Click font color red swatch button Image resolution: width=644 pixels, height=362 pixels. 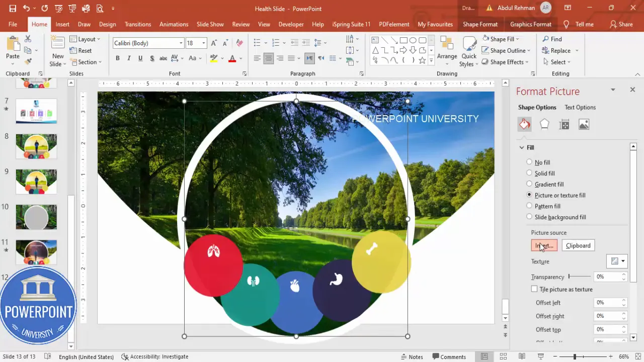[232, 58]
